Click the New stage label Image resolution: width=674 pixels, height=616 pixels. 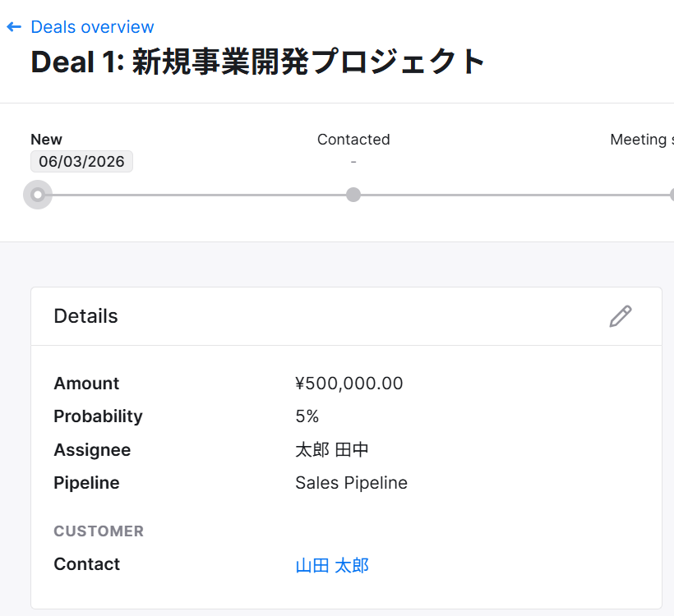coord(46,140)
